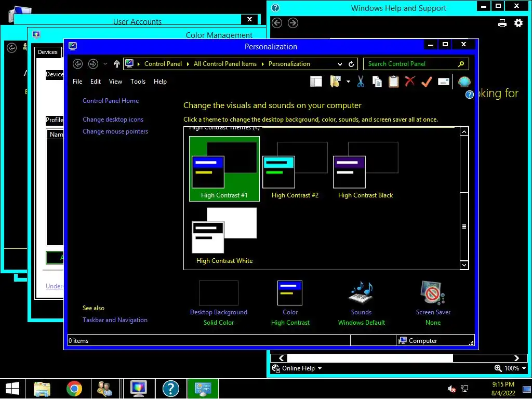Go forward in Windows Help and Support
Viewport: 532px width, 399px height.
point(293,23)
